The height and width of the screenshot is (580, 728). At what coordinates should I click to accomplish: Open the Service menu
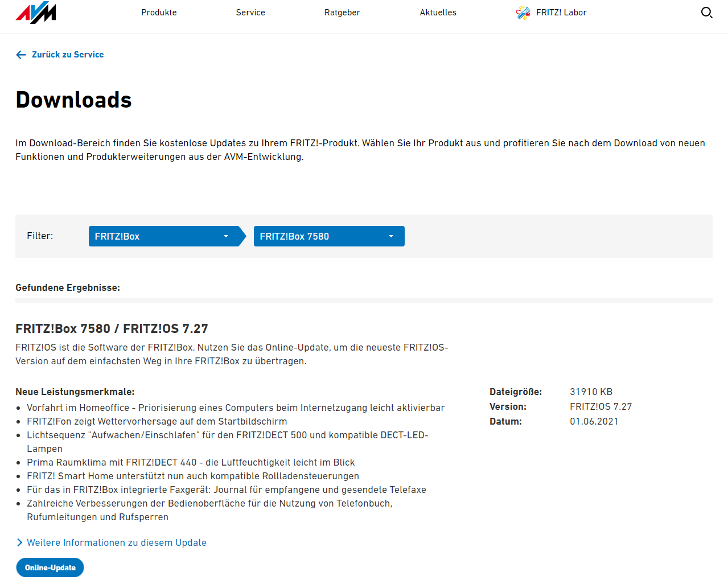pos(250,13)
